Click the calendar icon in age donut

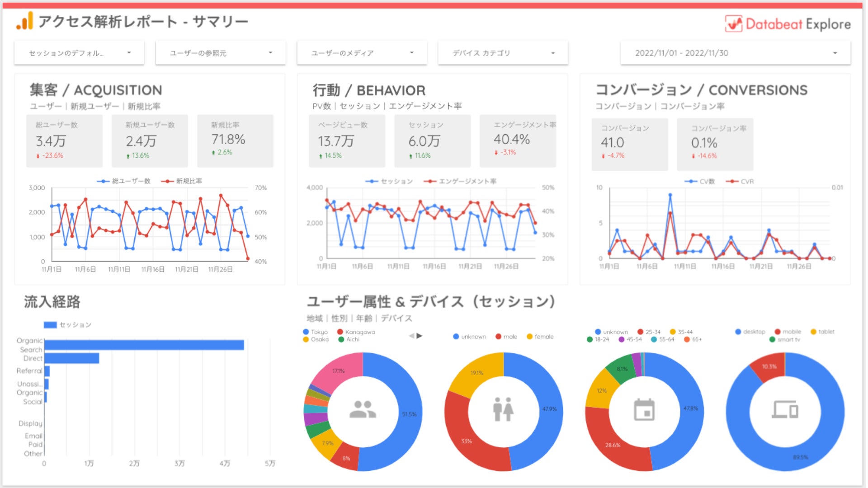[644, 409]
